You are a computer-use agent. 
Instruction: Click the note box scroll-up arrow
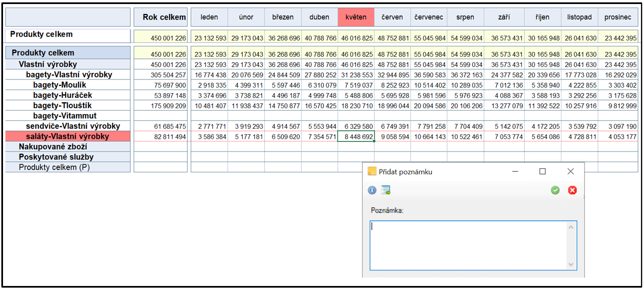coord(571,227)
